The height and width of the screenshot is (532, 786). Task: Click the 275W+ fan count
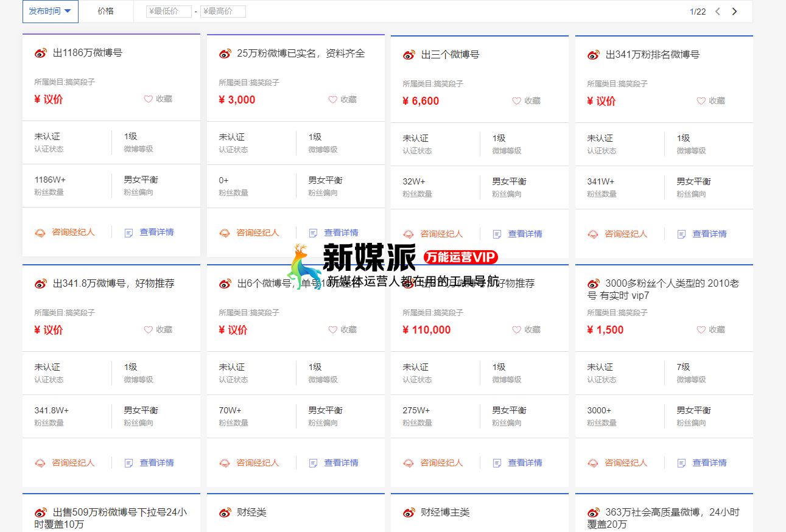tap(416, 411)
